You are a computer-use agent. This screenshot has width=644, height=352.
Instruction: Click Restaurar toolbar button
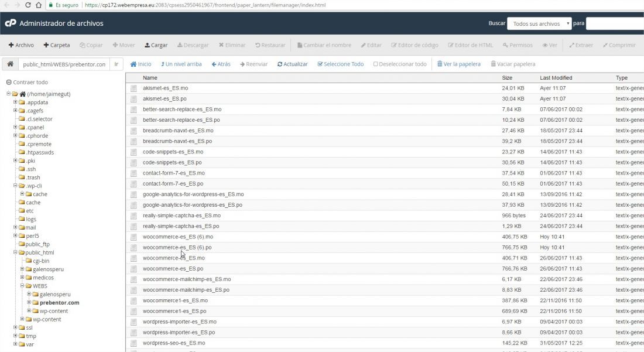(270, 45)
